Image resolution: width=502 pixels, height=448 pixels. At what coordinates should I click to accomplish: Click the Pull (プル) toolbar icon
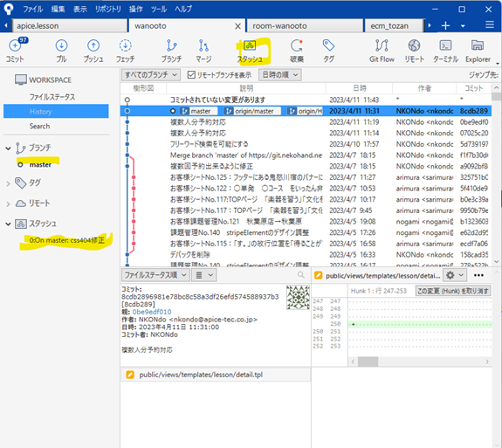click(61, 51)
